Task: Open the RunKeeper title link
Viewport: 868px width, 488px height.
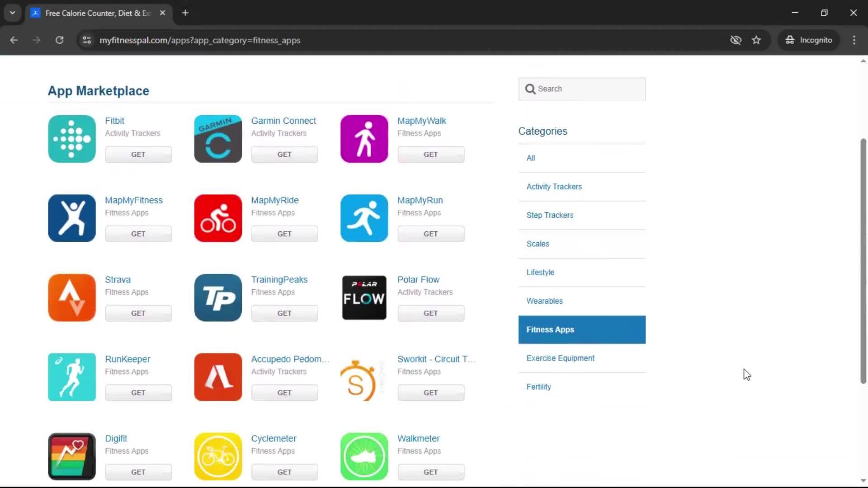Action: click(x=127, y=359)
